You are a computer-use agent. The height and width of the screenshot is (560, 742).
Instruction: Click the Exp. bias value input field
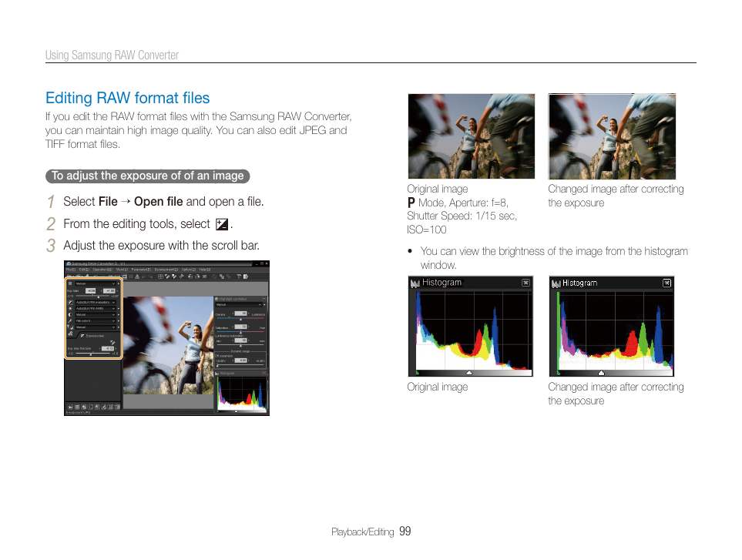tap(109, 291)
